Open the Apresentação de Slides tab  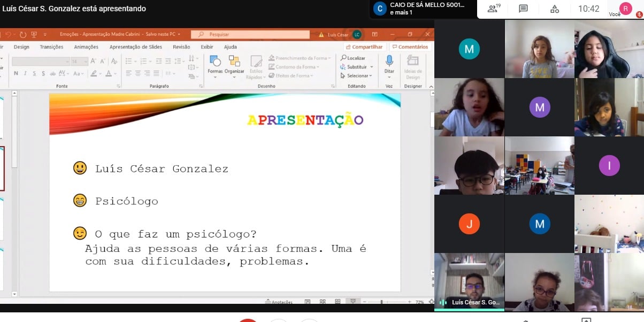tap(136, 47)
